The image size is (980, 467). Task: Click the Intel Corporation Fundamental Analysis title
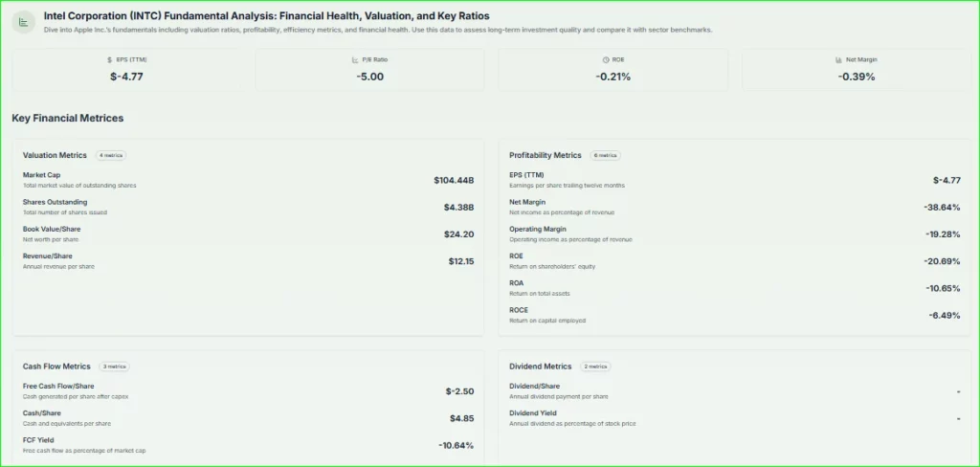[266, 16]
